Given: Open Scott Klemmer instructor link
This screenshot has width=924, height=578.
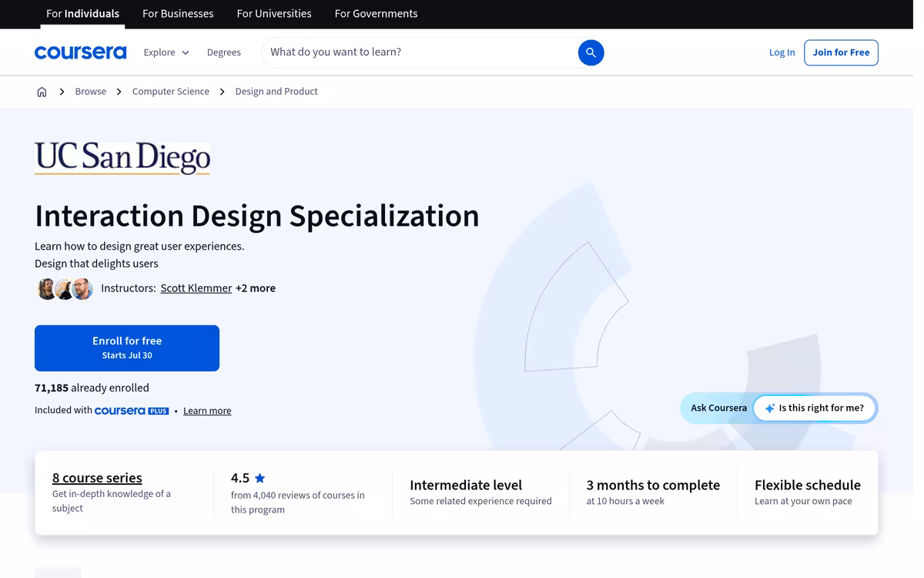Looking at the screenshot, I should (x=196, y=288).
